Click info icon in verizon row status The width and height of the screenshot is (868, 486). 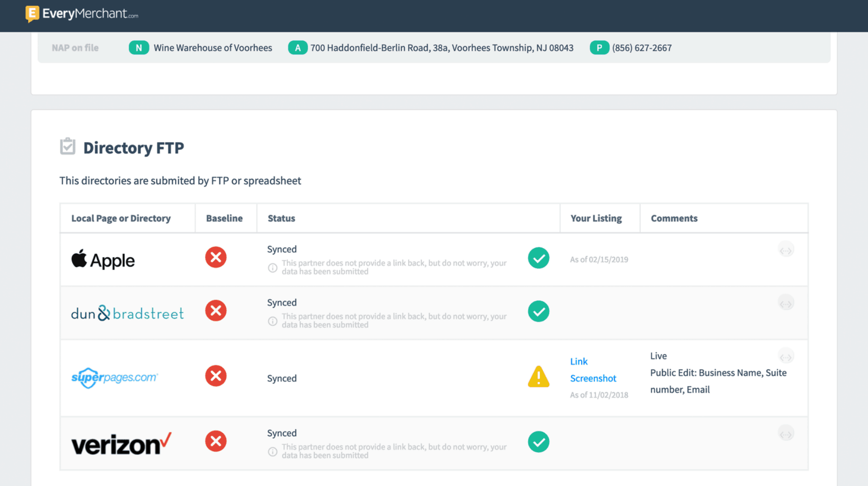coord(273,452)
